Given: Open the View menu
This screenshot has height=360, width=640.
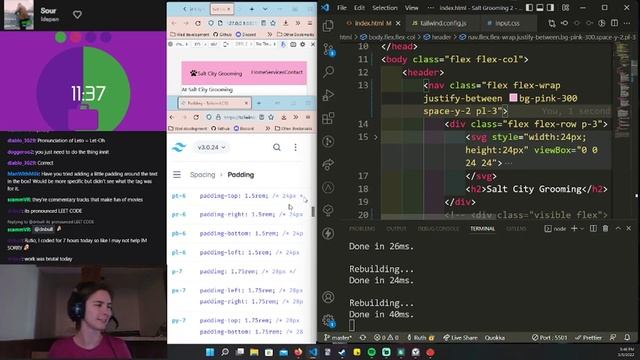Looking at the screenshot, I should click(411, 7).
